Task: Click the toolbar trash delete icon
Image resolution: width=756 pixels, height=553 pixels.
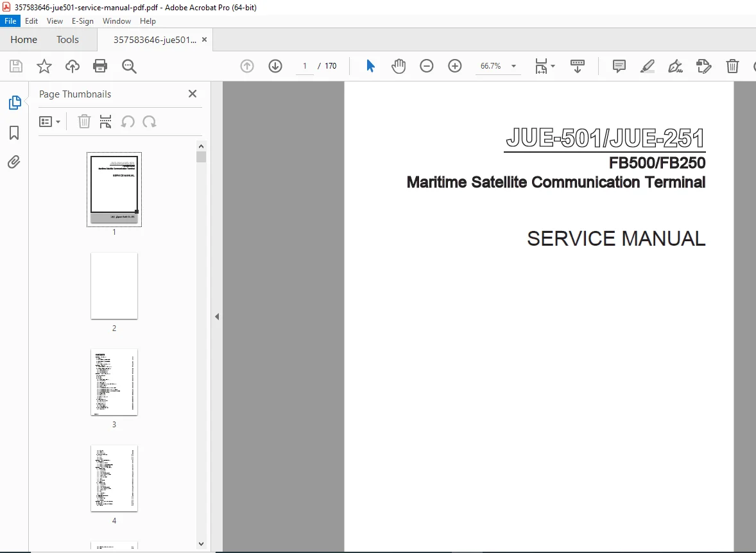Action: pos(732,66)
